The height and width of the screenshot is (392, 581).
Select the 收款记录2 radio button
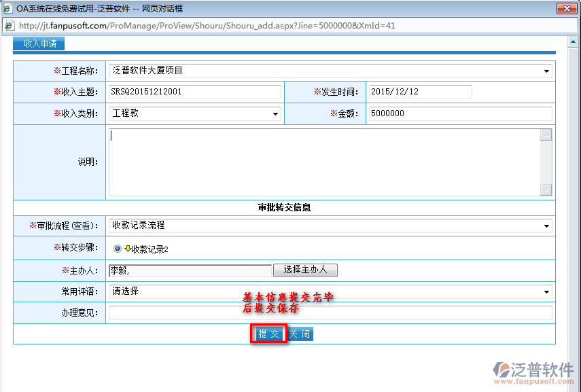point(118,249)
